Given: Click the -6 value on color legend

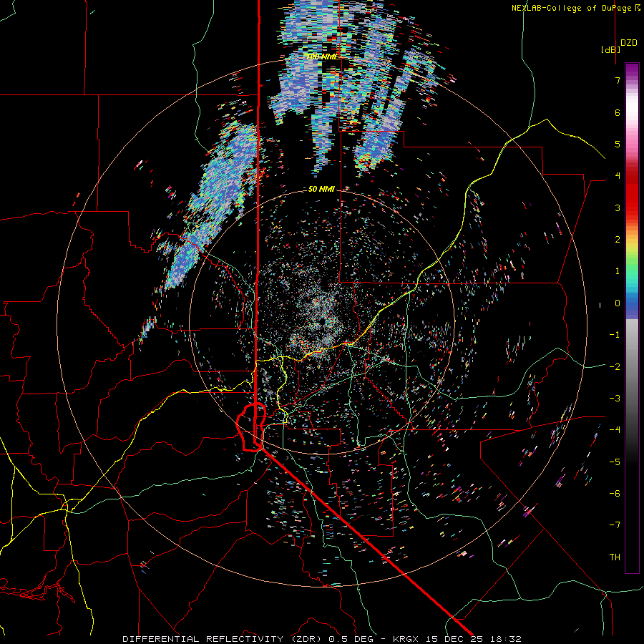Looking at the screenshot, I should [615, 493].
